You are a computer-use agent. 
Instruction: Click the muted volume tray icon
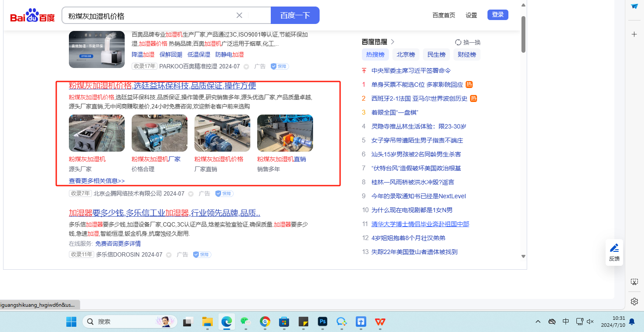pos(591,322)
